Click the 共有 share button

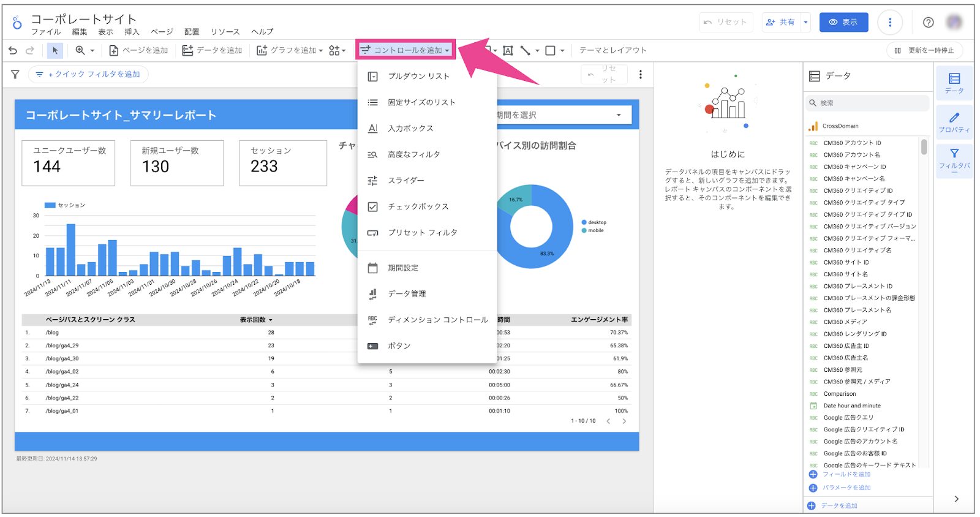(x=781, y=22)
